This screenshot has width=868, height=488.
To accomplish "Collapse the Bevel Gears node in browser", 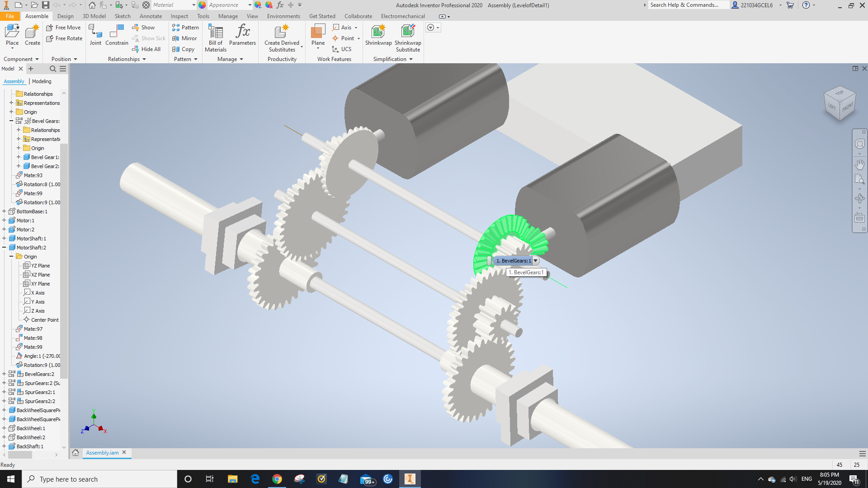I will [12, 121].
